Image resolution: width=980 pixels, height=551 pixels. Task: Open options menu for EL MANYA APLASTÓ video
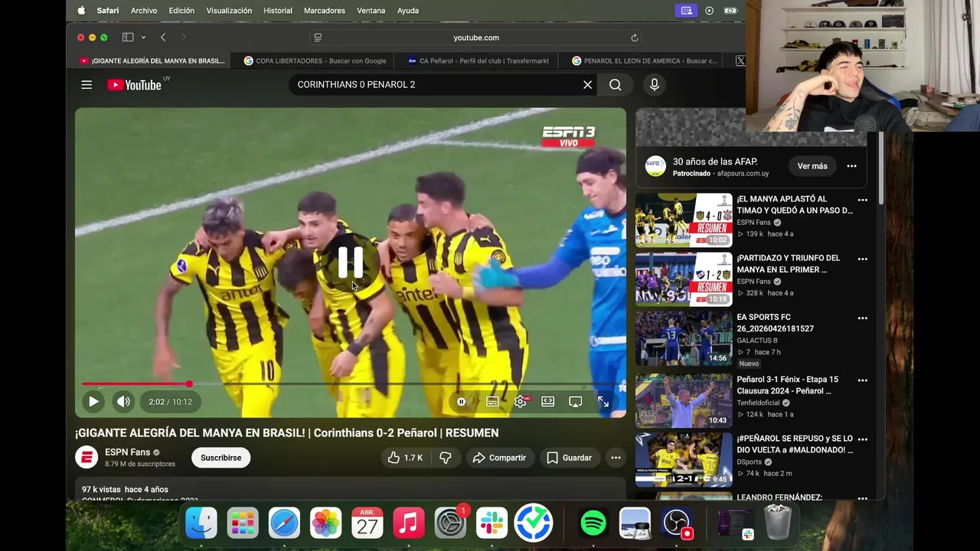pyautogui.click(x=863, y=201)
